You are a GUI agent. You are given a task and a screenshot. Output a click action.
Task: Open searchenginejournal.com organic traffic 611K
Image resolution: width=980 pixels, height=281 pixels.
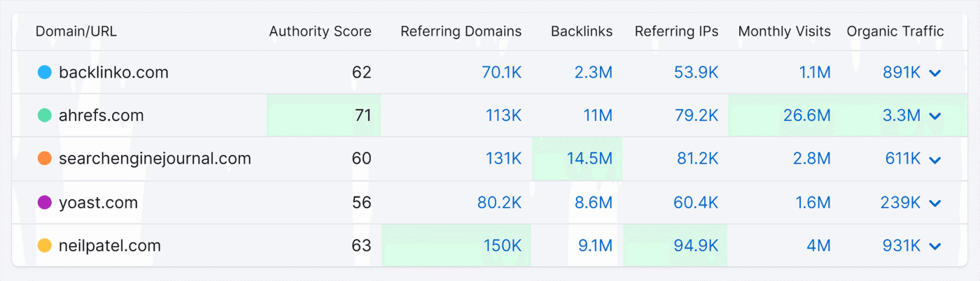click(x=903, y=159)
